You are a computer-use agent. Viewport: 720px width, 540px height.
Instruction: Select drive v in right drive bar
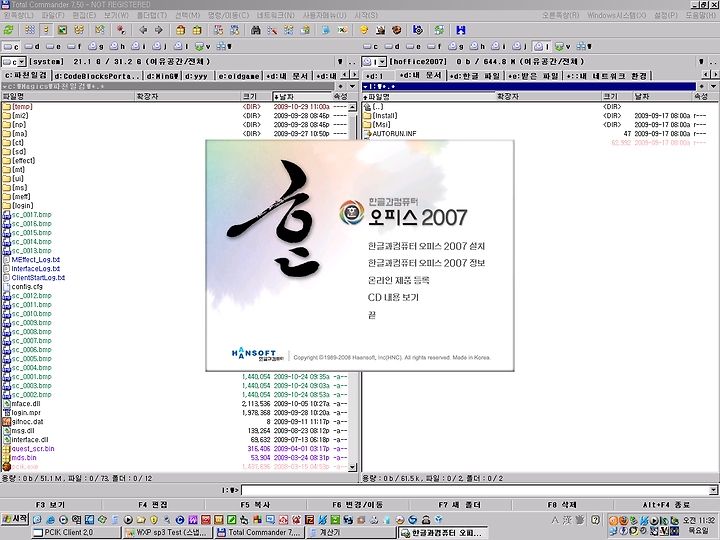(563, 46)
